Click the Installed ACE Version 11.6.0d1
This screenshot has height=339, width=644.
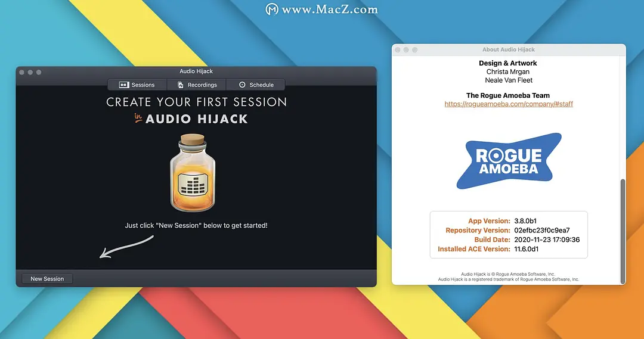(526, 249)
